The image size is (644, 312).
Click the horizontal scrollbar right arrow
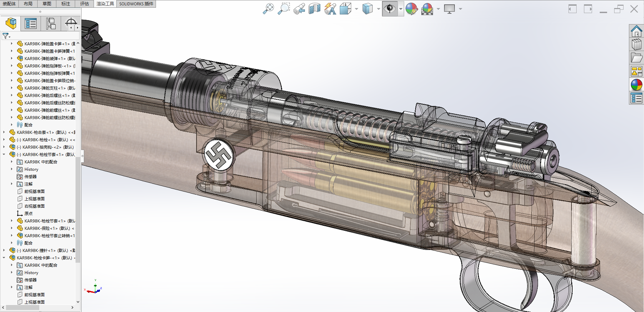click(x=72, y=307)
